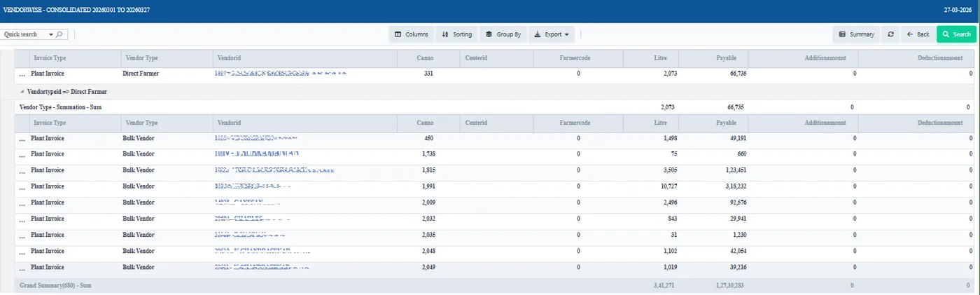Show the Summary panel
Image resolution: width=980 pixels, height=295 pixels.
[856, 34]
